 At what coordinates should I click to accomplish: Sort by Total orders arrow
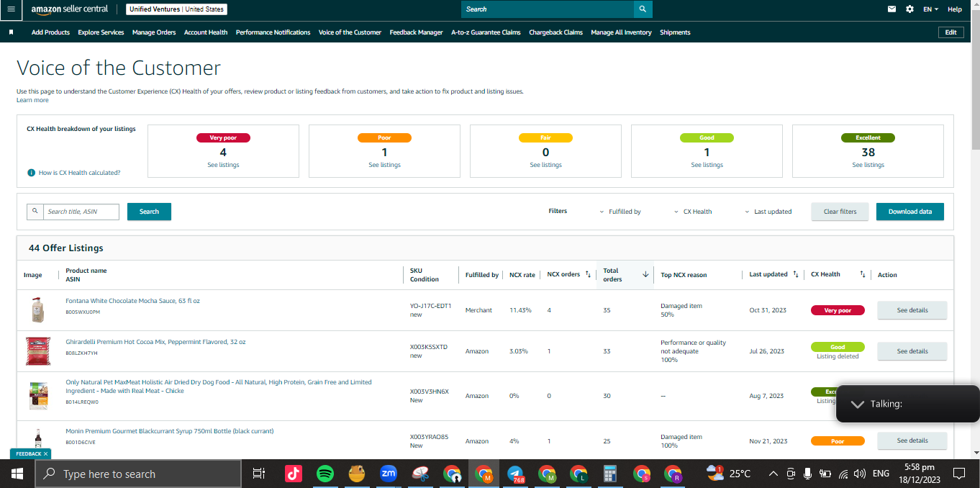pos(645,274)
